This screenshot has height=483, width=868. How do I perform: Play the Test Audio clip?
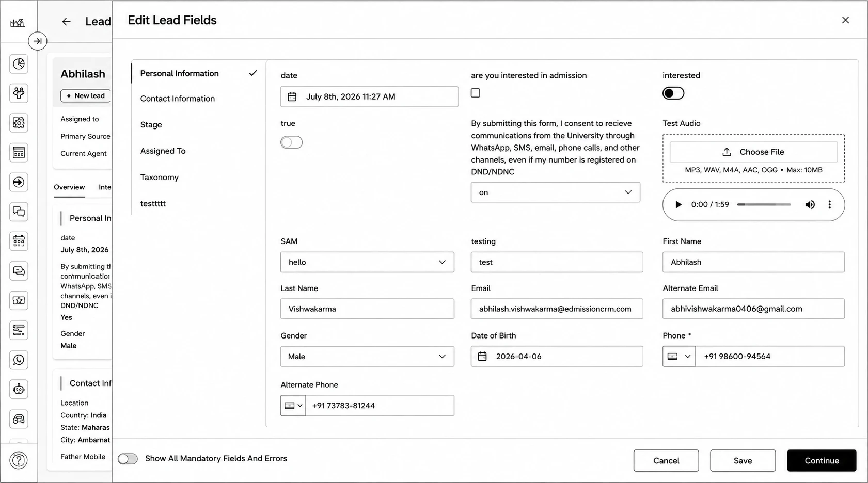(678, 205)
